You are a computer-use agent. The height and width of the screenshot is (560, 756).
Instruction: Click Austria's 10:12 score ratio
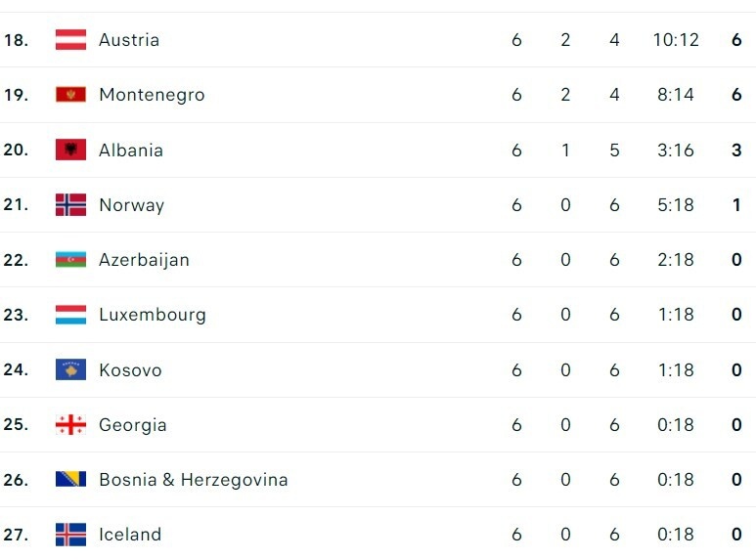(x=676, y=40)
